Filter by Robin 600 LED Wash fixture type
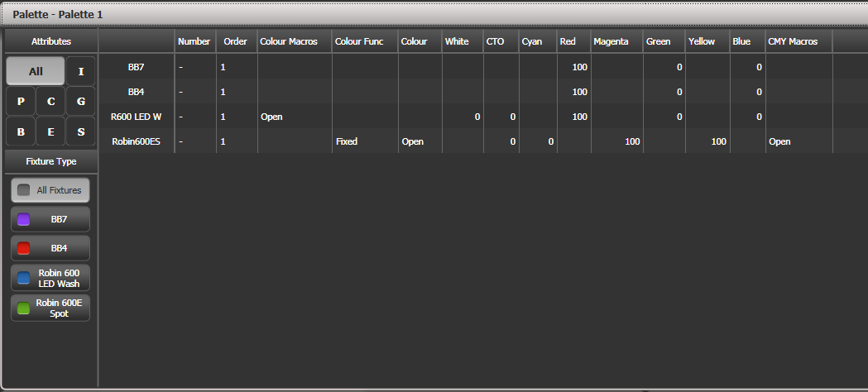This screenshot has height=392, width=868. (50, 278)
